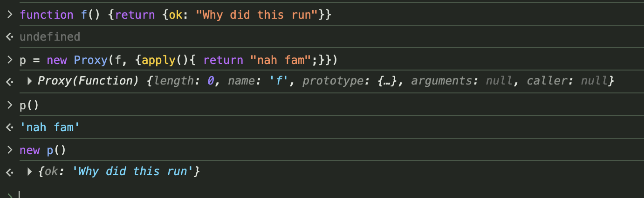Click the input chevron before 'p = new Proxy'
Viewport: 644px width, 198px height.
[10, 60]
